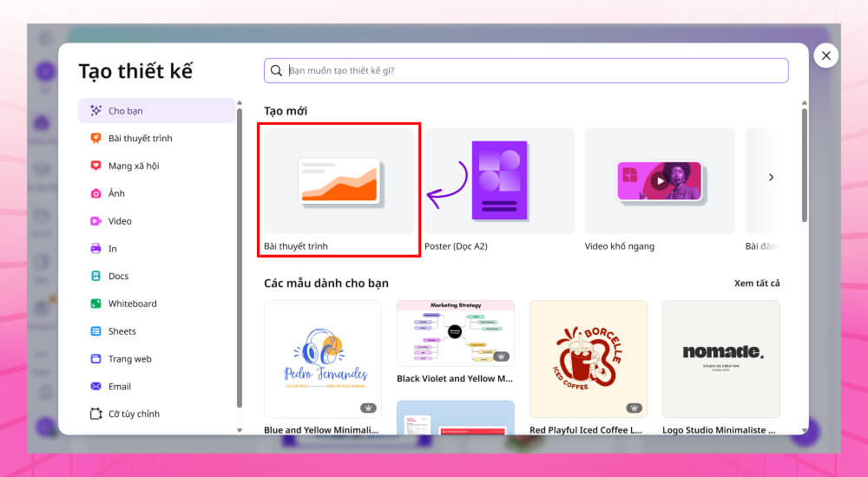Open the Docs category

(156, 276)
